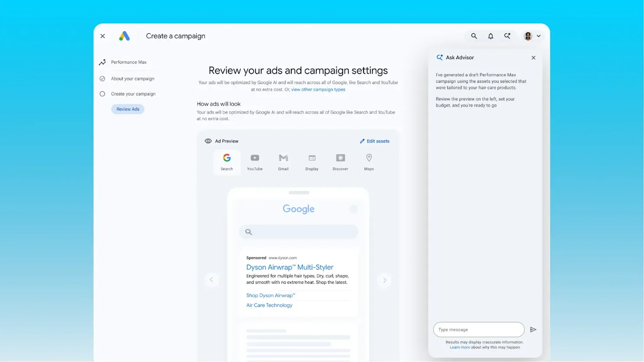644x362 pixels.
Task: Open Dyson Airwrap Multi-Styler headline
Action: tap(290, 267)
